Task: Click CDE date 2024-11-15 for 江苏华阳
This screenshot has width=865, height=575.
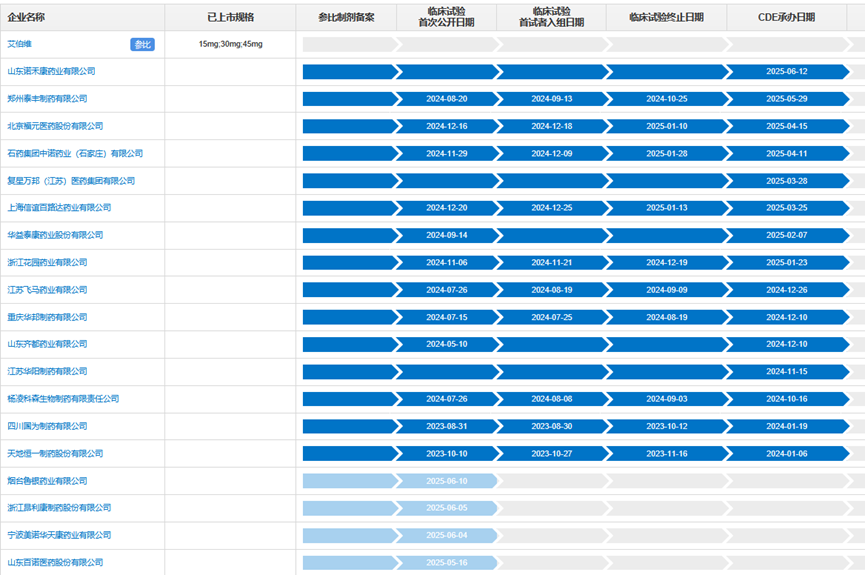Action: click(x=787, y=371)
